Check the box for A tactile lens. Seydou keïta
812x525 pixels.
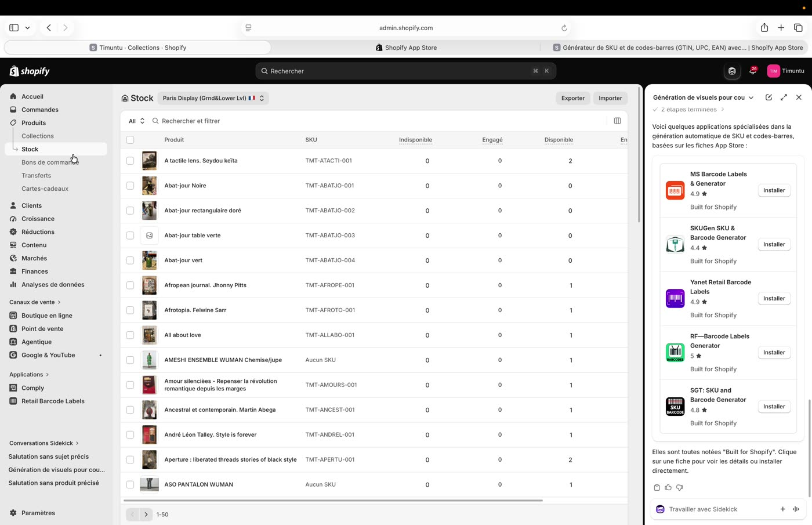click(130, 161)
